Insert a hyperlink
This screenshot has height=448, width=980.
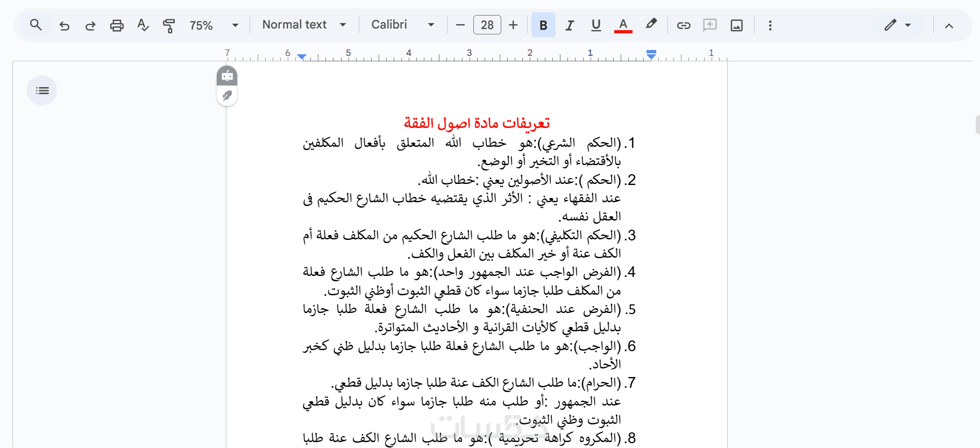click(684, 25)
